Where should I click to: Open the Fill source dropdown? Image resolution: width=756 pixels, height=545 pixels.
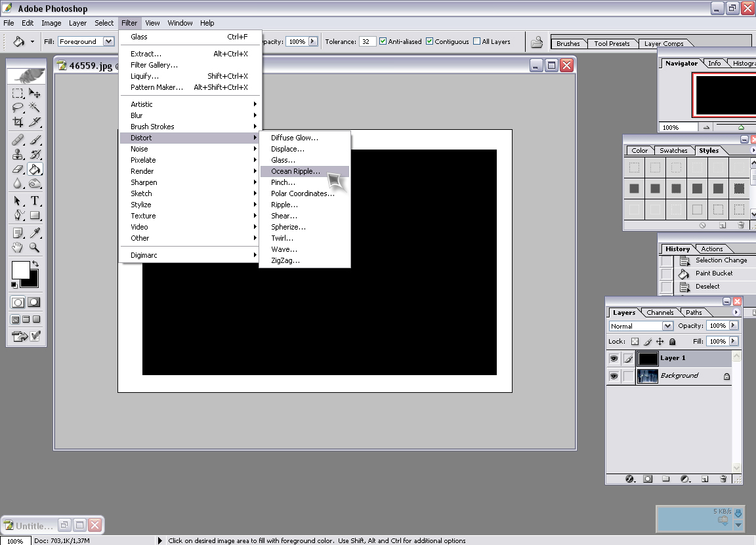(108, 41)
